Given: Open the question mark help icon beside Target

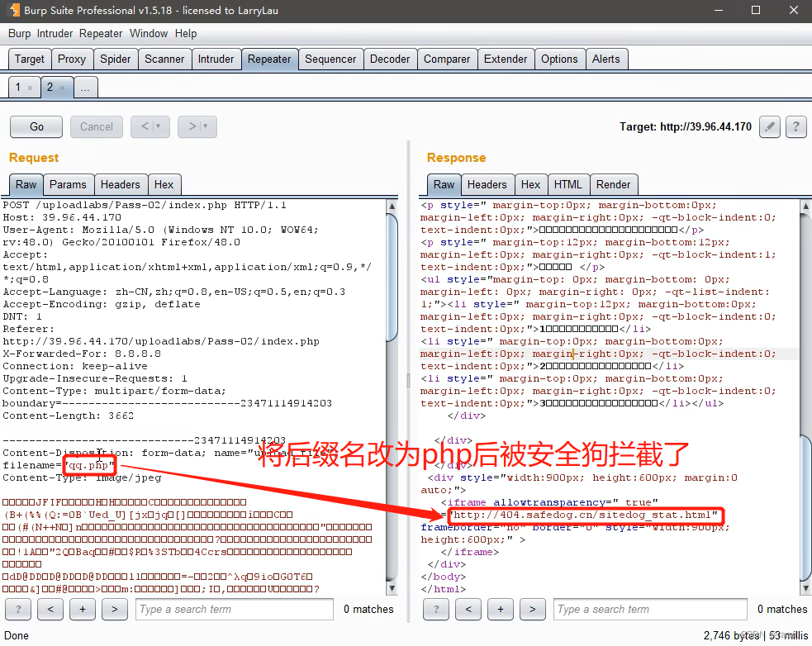Looking at the screenshot, I should [796, 126].
